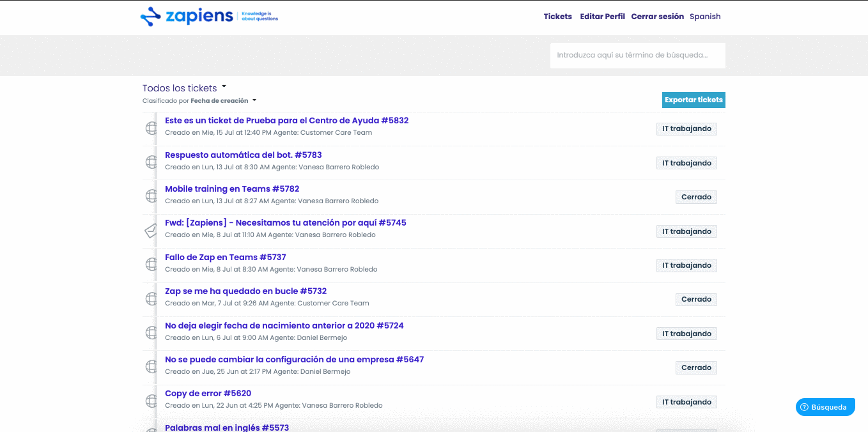Focus the search term input field
Image resolution: width=868 pixels, height=432 pixels.
[x=638, y=56]
